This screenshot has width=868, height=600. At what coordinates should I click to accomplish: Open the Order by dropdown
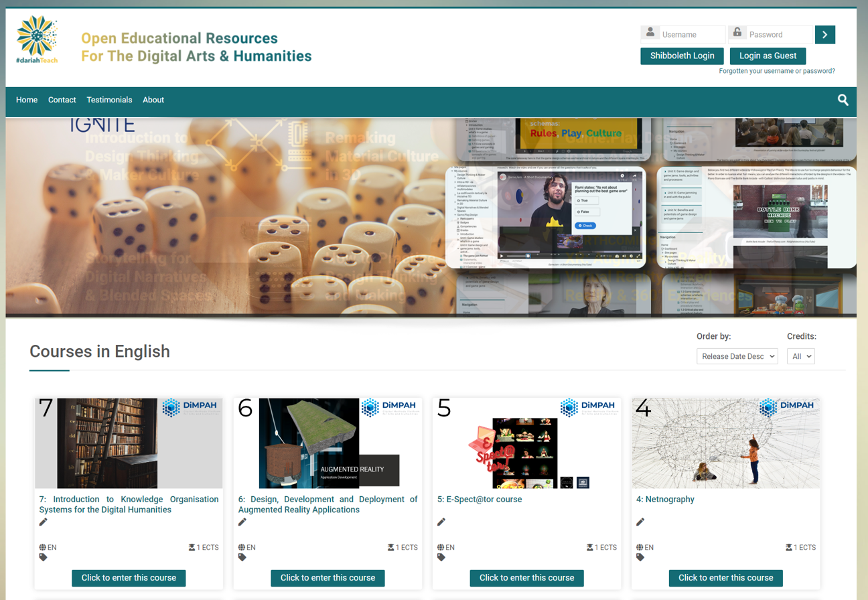(x=737, y=356)
